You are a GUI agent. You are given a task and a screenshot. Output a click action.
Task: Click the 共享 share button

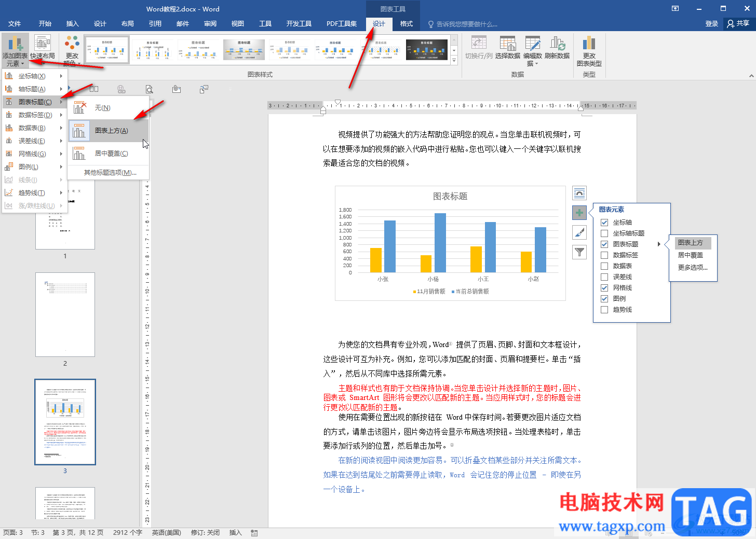(738, 23)
